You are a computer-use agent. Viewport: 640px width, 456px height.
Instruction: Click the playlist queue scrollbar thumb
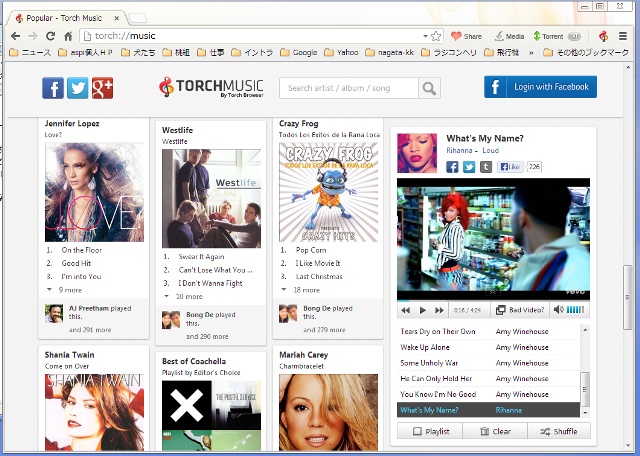584,389
